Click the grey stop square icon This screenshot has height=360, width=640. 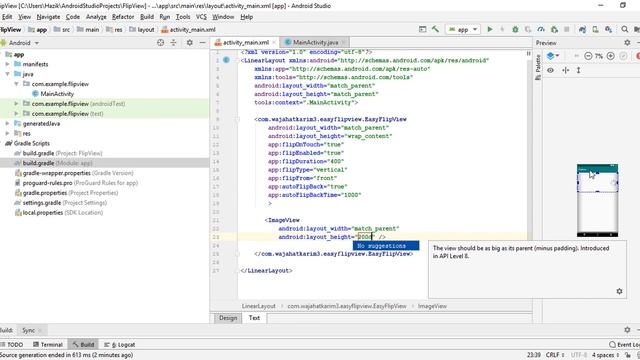pos(567,29)
